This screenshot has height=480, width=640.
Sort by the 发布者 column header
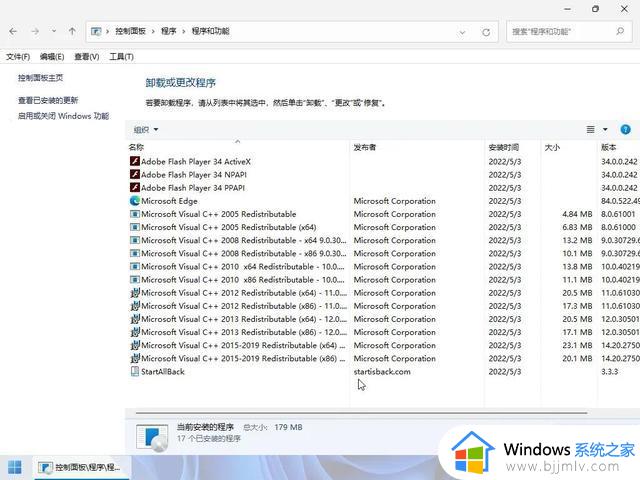[x=364, y=147]
